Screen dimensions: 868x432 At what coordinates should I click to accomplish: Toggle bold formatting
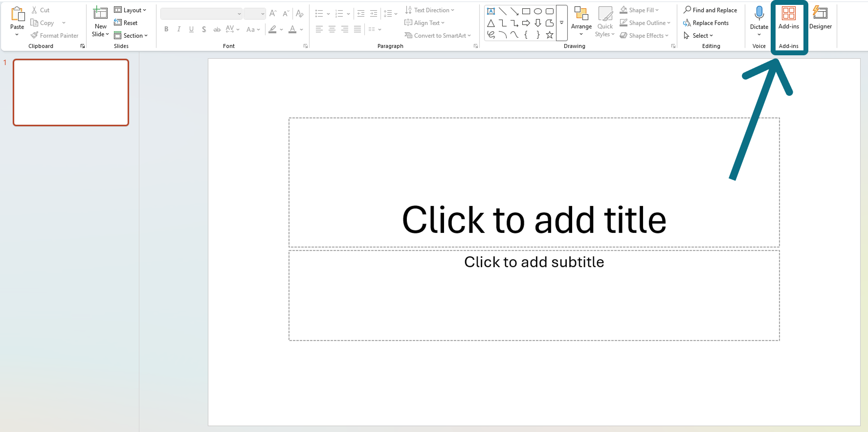pyautogui.click(x=166, y=29)
